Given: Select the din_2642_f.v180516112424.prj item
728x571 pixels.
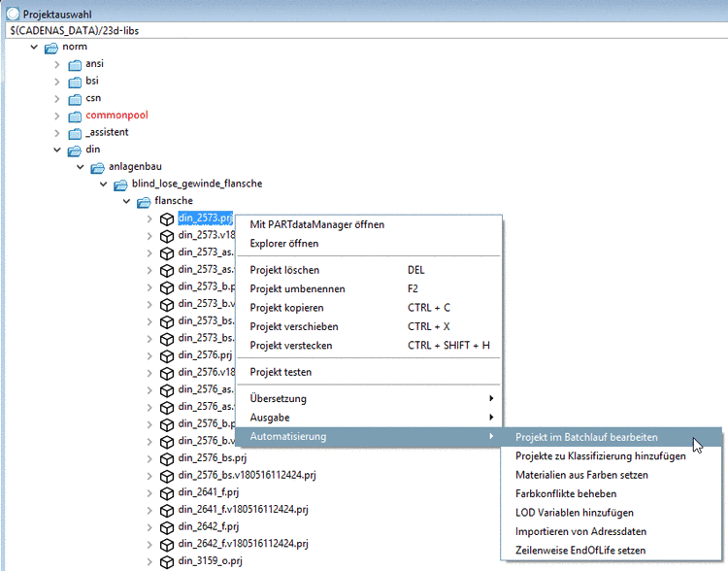Looking at the screenshot, I should point(244,544).
